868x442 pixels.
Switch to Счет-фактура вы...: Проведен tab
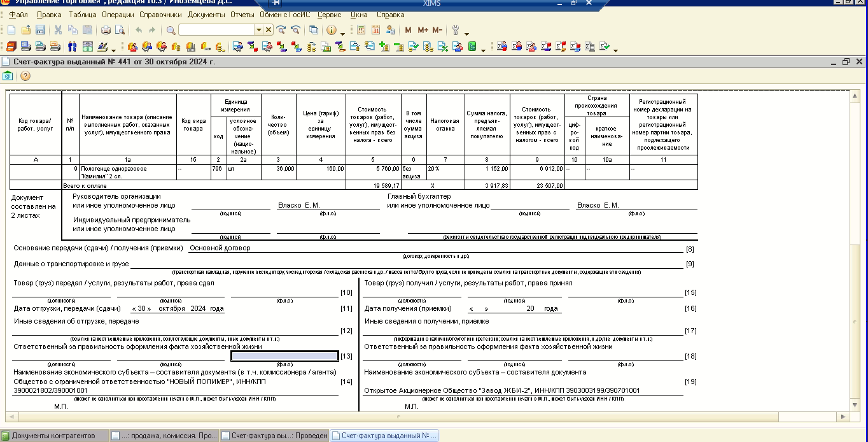[x=274, y=436]
